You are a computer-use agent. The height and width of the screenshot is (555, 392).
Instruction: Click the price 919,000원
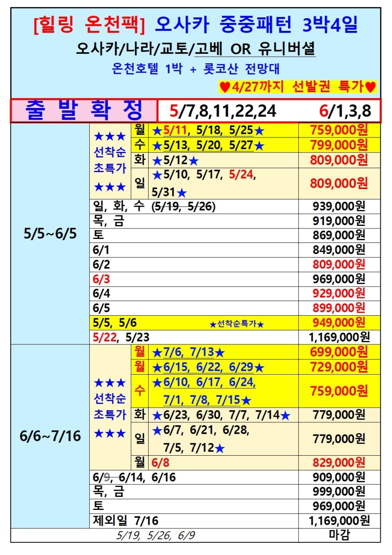coord(339,221)
